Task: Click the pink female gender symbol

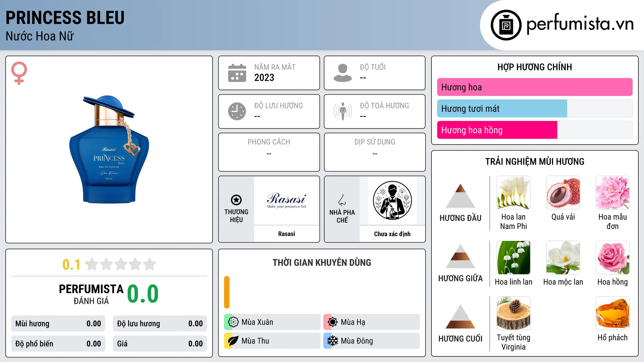Action: tap(19, 73)
